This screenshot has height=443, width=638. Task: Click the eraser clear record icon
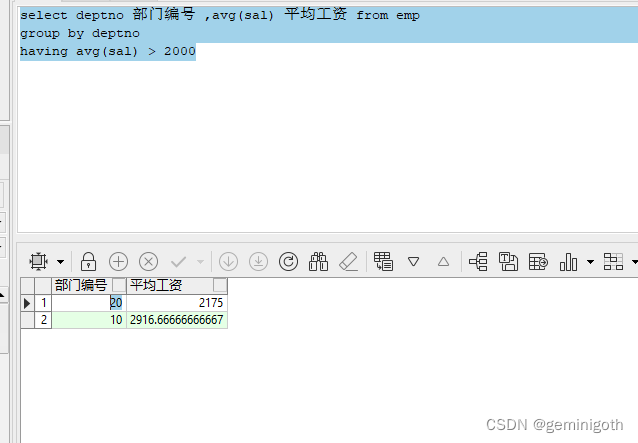tap(349, 261)
